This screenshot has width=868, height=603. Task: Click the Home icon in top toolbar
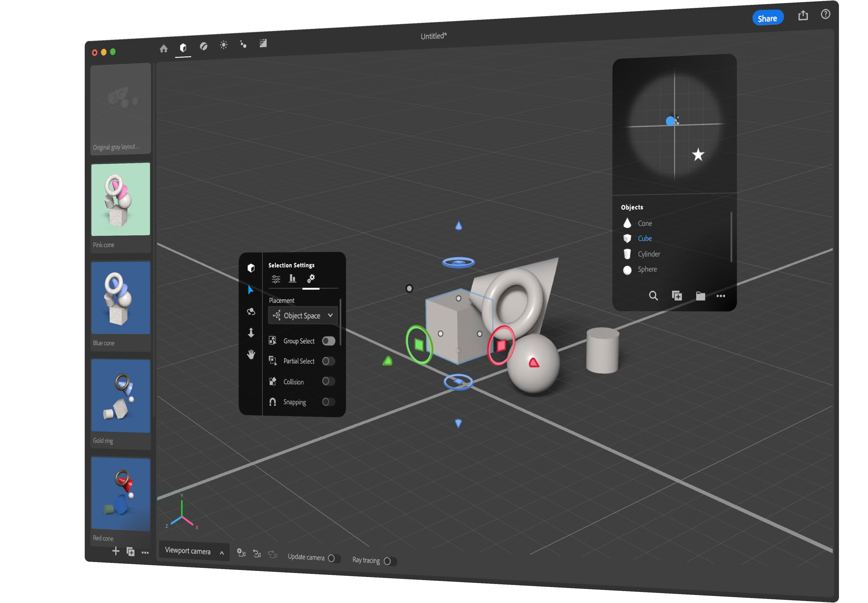pos(164,49)
